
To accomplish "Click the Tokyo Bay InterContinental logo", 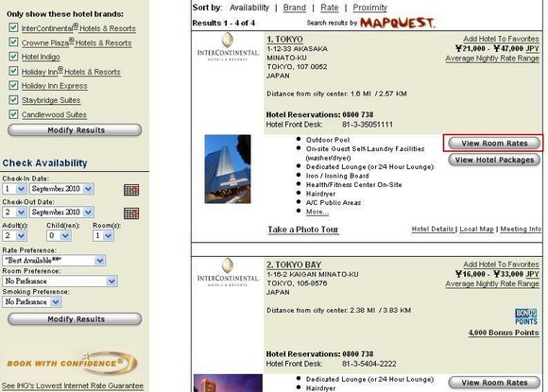I will 228,272.
